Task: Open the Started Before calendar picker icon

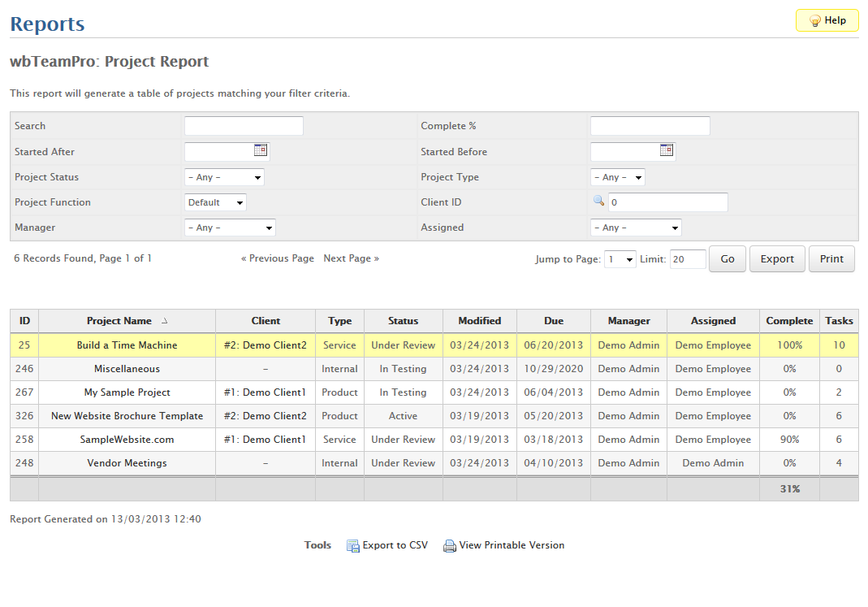Action: click(x=666, y=150)
